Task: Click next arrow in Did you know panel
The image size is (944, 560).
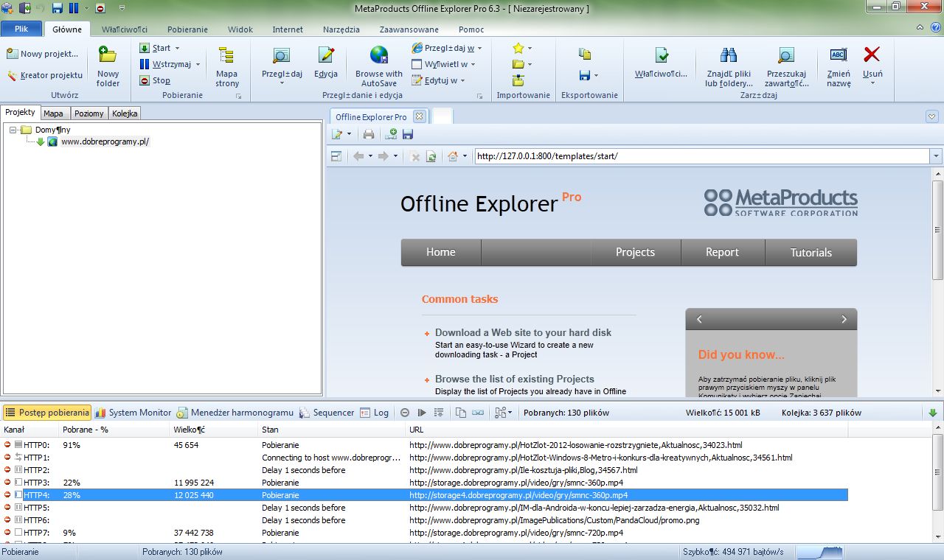Action: tap(844, 319)
